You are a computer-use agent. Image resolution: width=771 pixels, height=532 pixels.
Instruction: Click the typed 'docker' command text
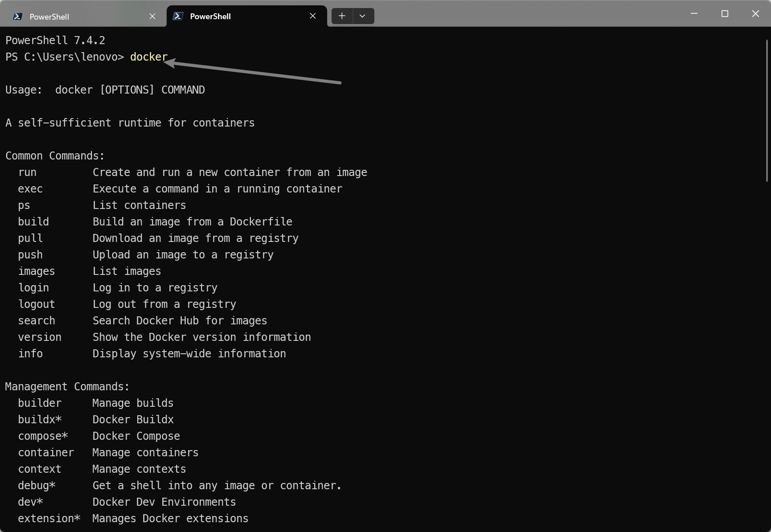[x=149, y=57]
